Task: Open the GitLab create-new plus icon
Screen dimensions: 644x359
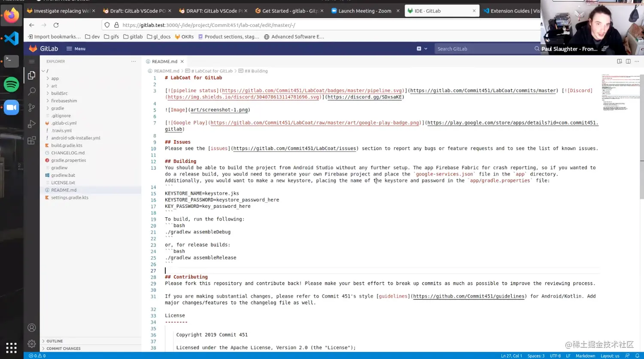Action: tap(419, 49)
